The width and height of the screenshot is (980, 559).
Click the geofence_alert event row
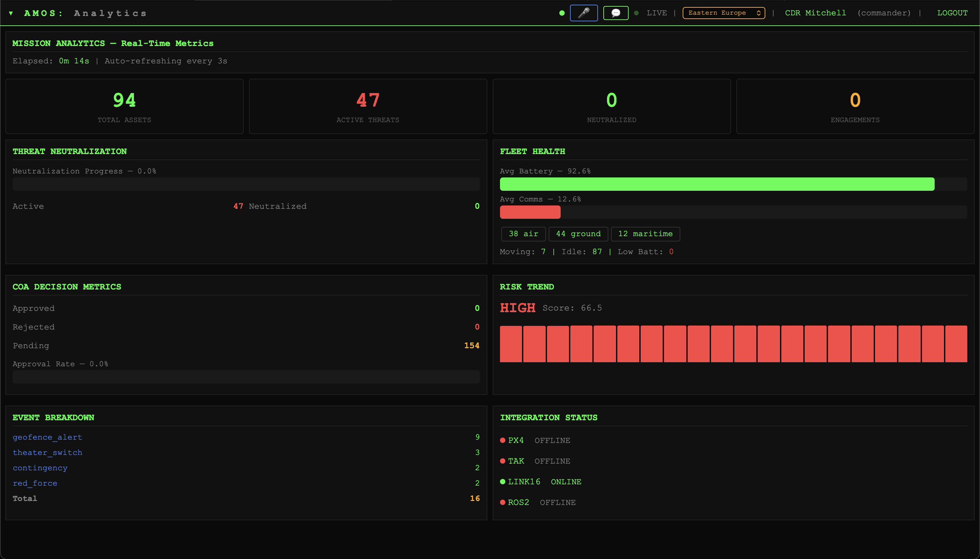click(246, 437)
